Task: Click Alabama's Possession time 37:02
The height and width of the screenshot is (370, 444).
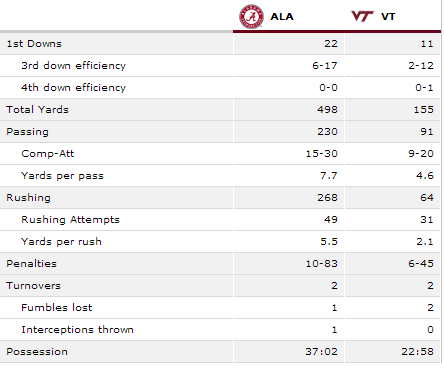Action: 321,352
